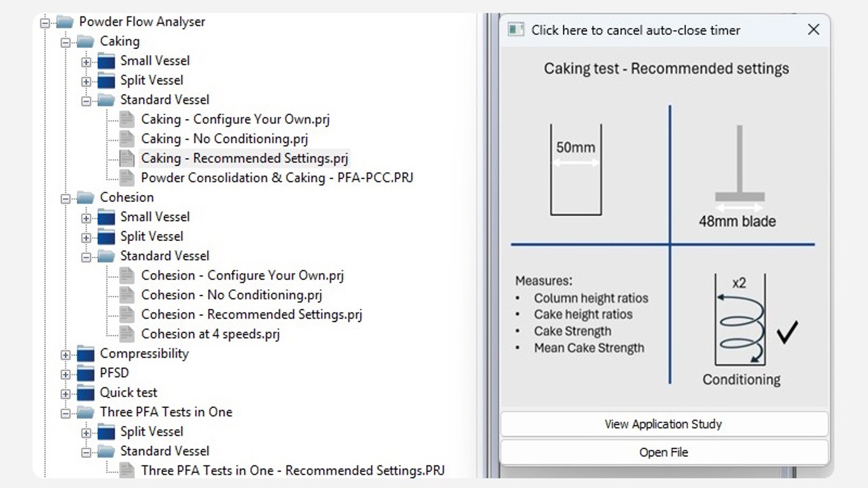Expand Split Vessel under Three PFA Tests

(x=86, y=433)
